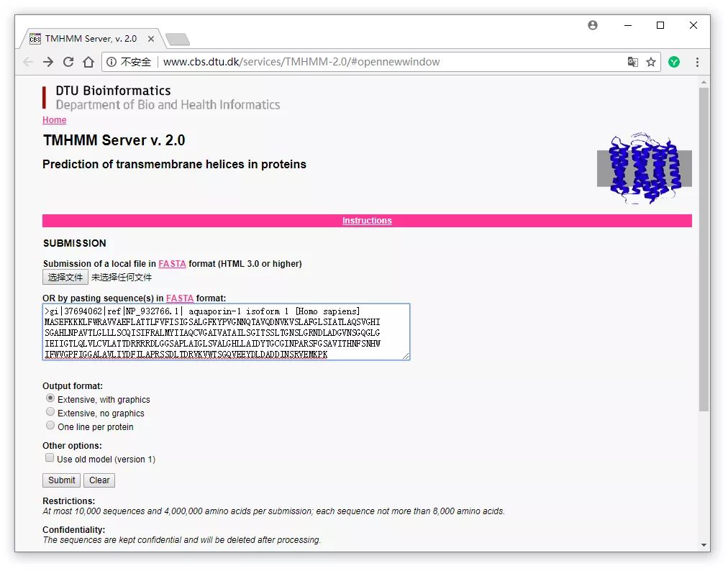Select One line per protein output
Viewport: 728px width, 571px height.
pyautogui.click(x=50, y=425)
